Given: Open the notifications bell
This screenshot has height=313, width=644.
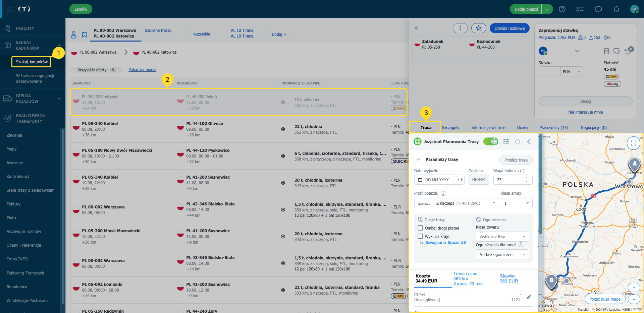Looking at the screenshot, I should point(616,9).
